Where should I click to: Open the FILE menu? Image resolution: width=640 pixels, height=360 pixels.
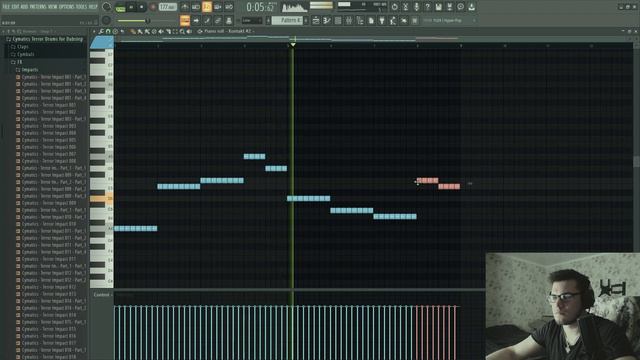point(6,7)
